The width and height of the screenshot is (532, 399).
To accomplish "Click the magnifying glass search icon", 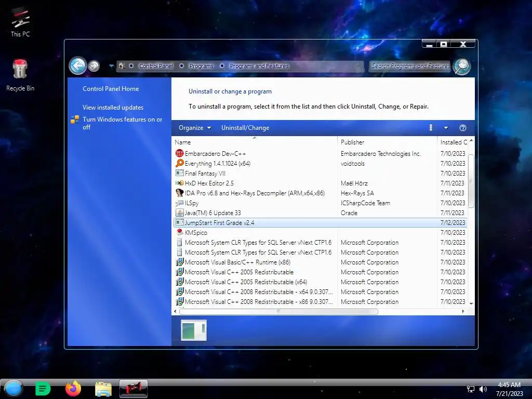I will click(x=462, y=66).
